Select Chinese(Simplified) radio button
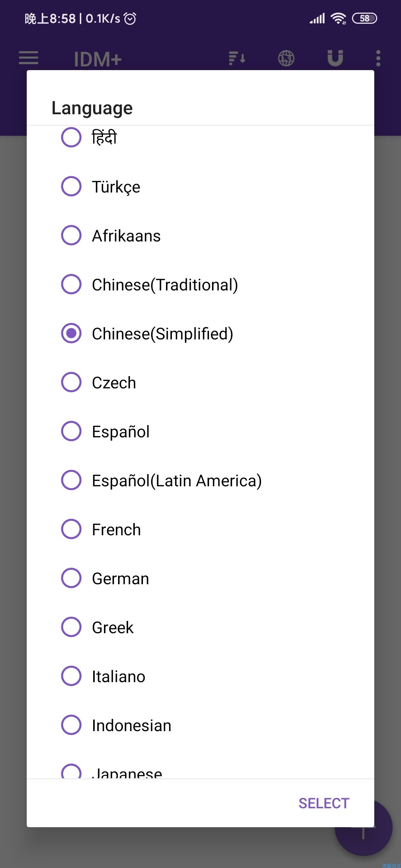Screen dimensions: 401x868 [x=71, y=333]
